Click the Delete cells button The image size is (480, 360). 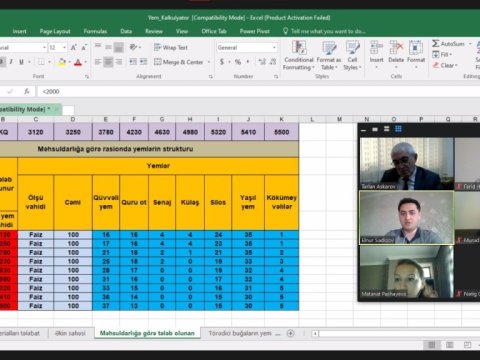pos(396,55)
